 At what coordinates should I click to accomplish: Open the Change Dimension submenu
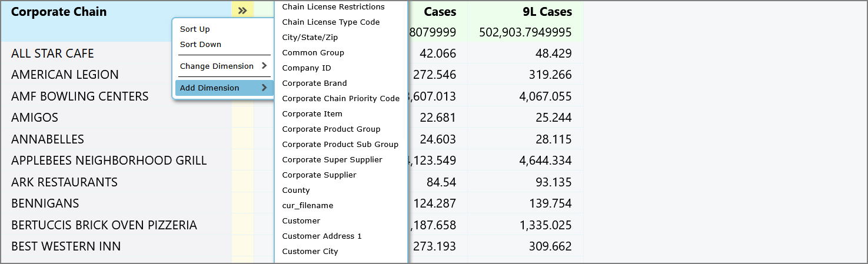coord(224,66)
